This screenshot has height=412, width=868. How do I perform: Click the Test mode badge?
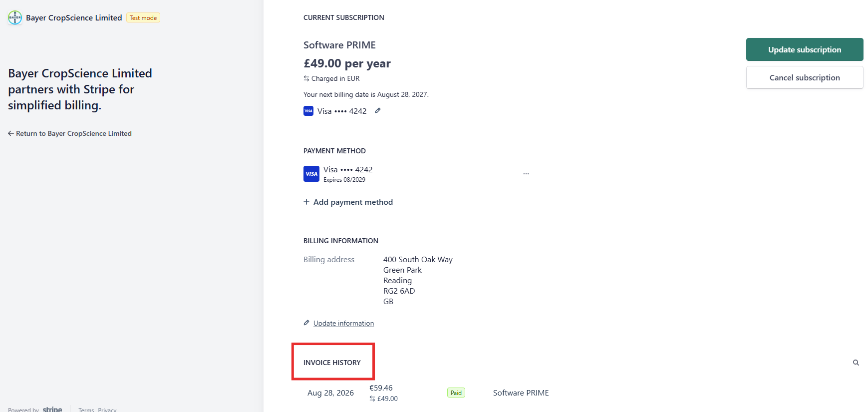(143, 18)
